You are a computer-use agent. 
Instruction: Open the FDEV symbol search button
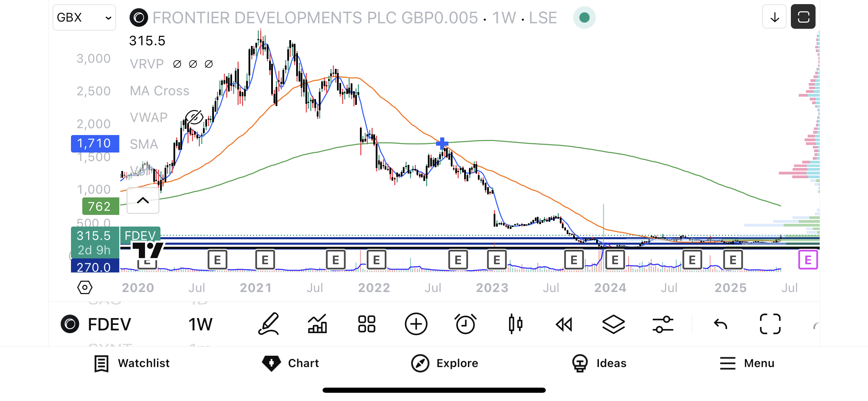point(96,324)
